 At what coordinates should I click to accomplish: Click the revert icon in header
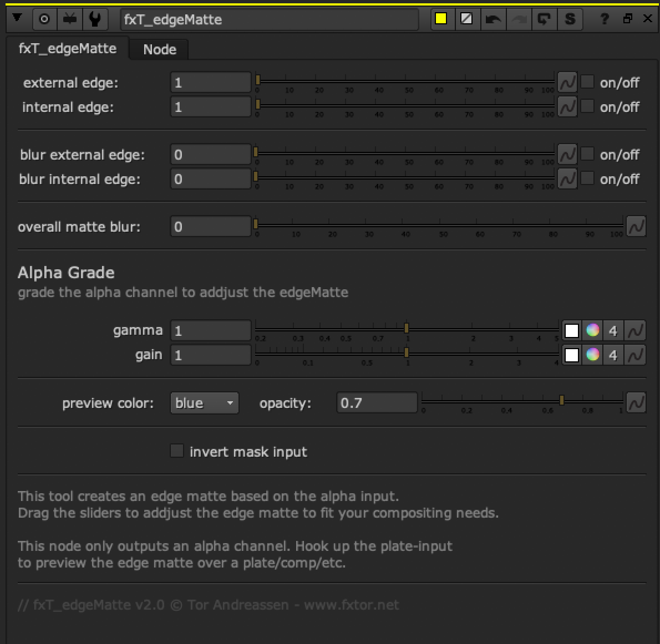tap(544, 19)
